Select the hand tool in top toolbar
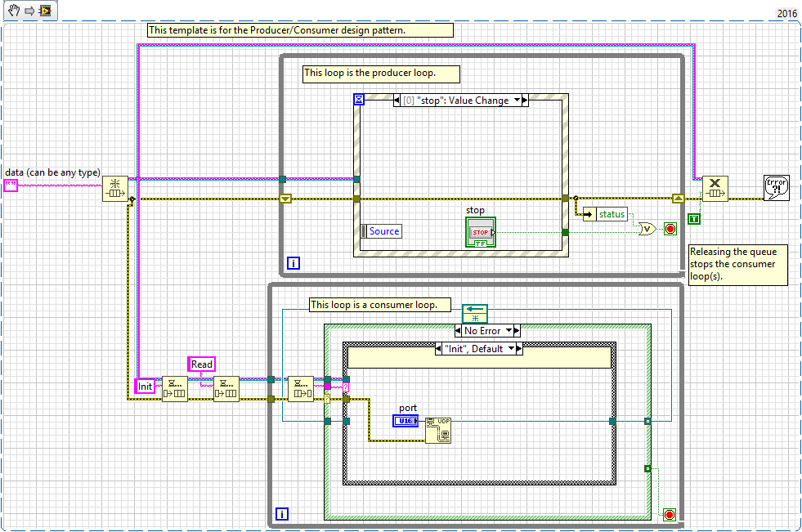 coord(11,11)
